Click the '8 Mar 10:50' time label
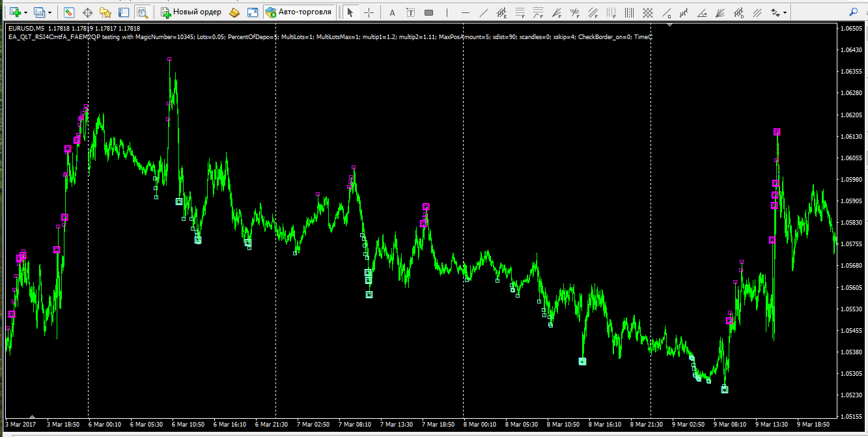868x437 pixels. (564, 424)
